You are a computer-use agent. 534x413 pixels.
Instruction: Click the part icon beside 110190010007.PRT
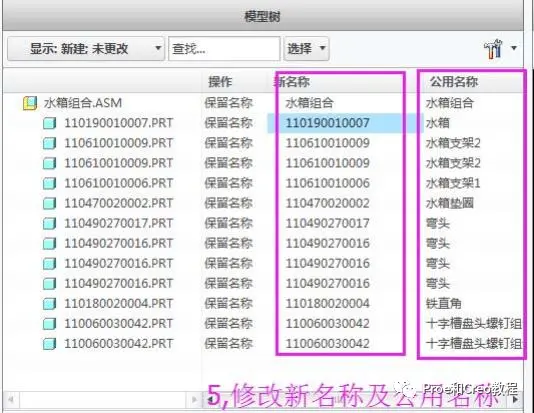(x=49, y=123)
